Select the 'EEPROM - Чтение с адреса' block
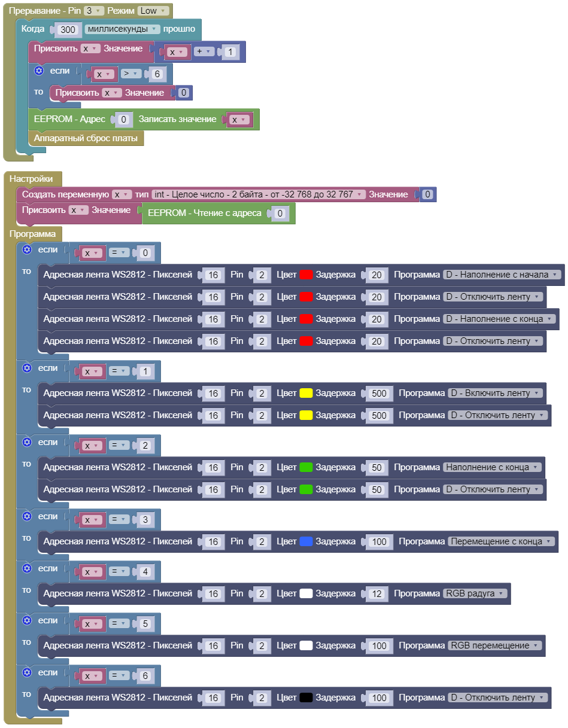 [x=205, y=213]
